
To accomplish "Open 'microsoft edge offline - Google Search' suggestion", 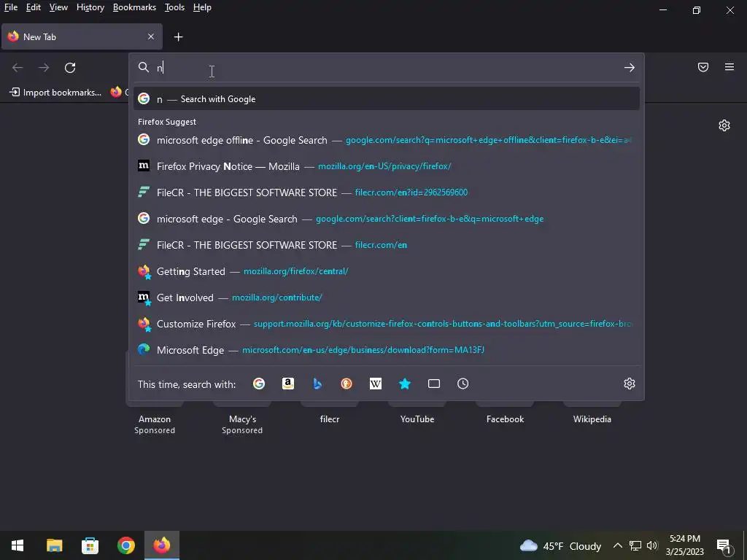I will tap(387, 140).
